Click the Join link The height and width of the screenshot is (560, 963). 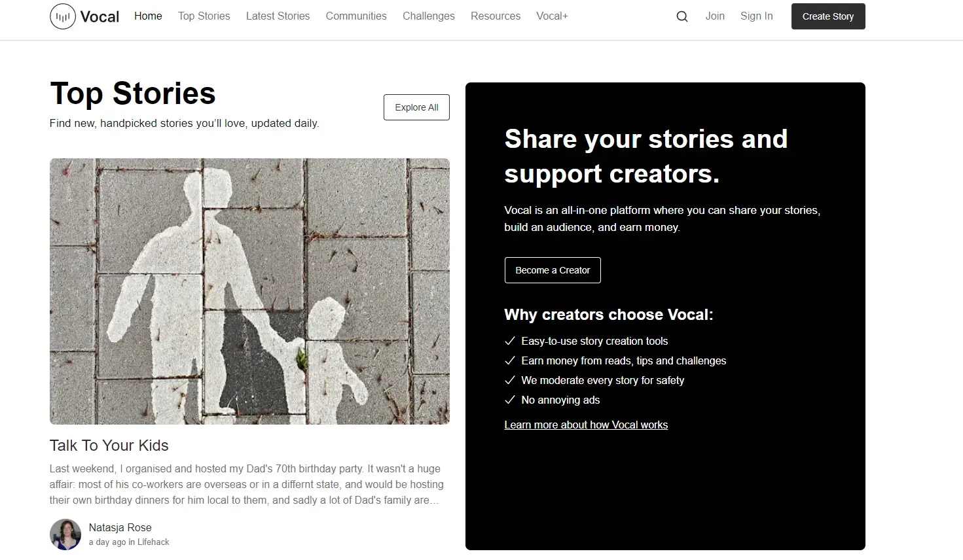point(715,16)
